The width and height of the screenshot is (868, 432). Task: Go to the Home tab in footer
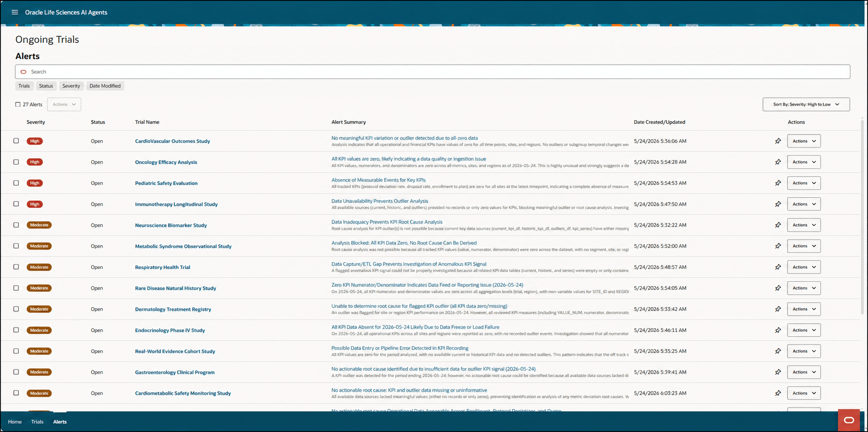15,422
